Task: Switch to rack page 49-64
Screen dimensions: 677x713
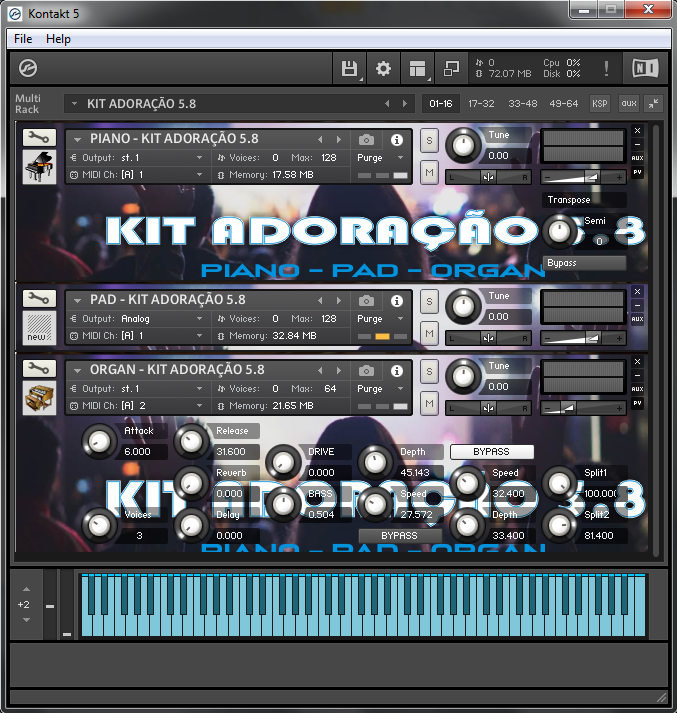Action: pyautogui.click(x=563, y=104)
